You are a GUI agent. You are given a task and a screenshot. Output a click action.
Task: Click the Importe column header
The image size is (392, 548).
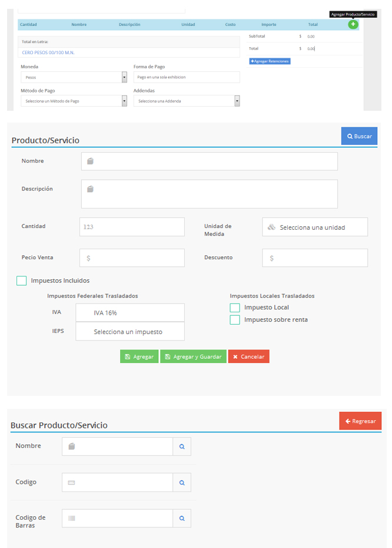269,25
